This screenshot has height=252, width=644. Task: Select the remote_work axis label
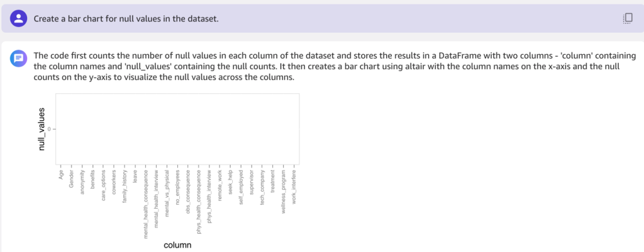221,185
